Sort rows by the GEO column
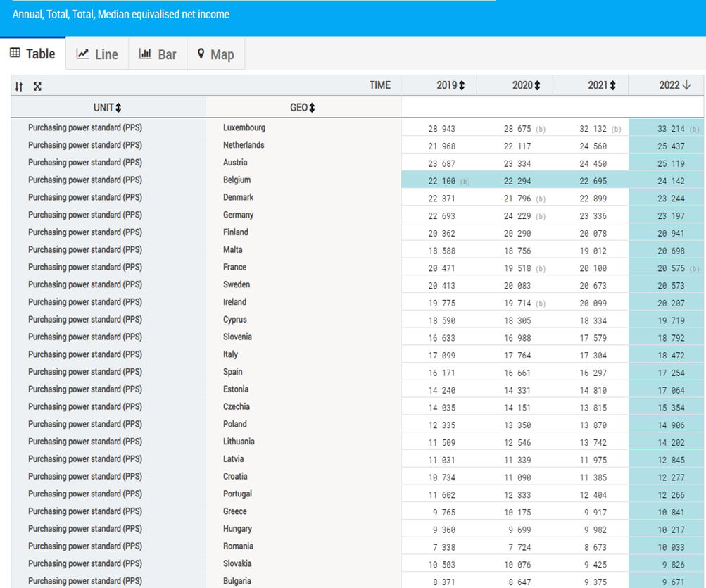 311,108
